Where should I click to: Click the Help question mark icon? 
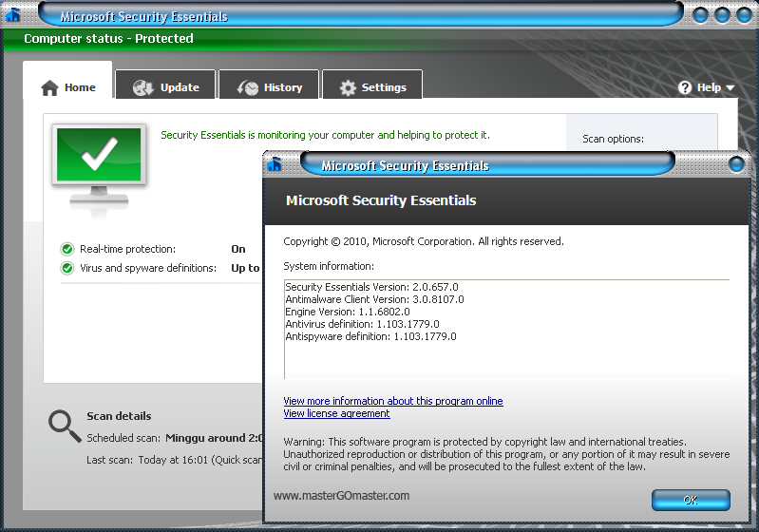(685, 87)
